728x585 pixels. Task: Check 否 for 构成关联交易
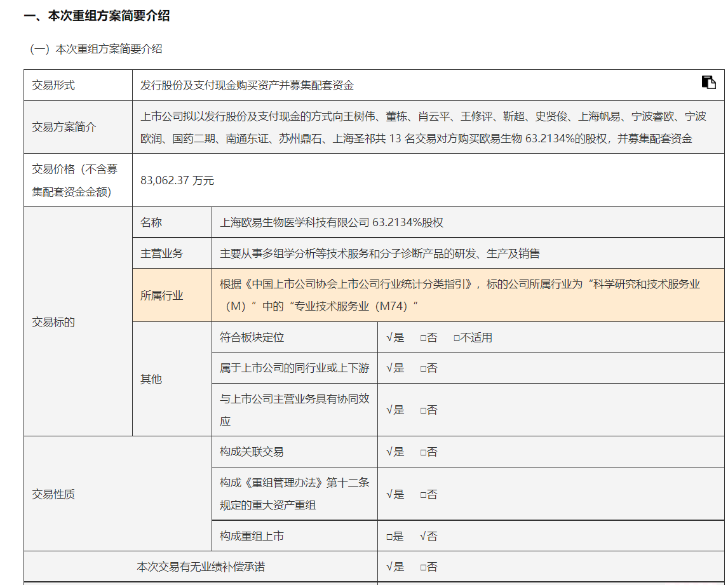pos(429,452)
